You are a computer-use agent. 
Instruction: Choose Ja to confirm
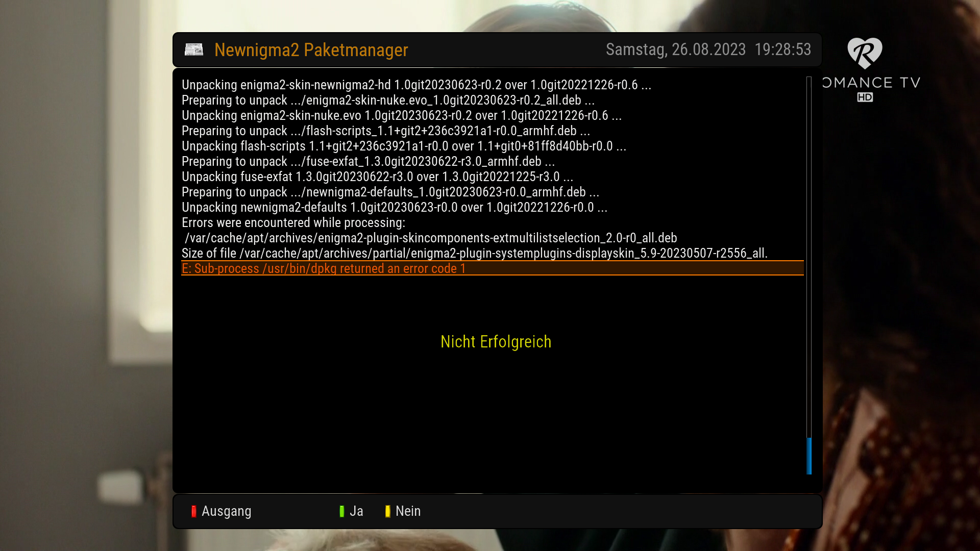click(356, 511)
